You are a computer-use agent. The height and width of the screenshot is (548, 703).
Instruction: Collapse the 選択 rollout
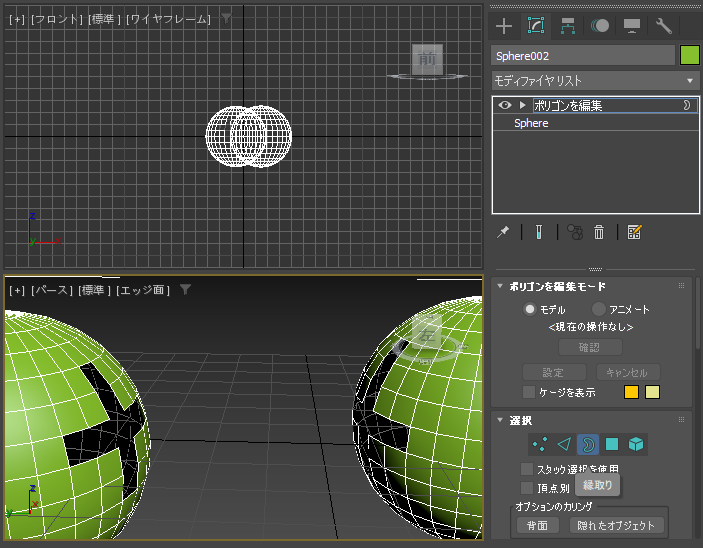(x=500, y=420)
